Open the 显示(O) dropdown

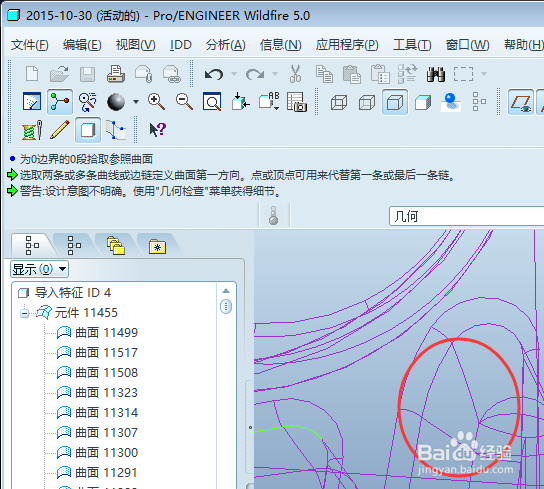coord(40,269)
